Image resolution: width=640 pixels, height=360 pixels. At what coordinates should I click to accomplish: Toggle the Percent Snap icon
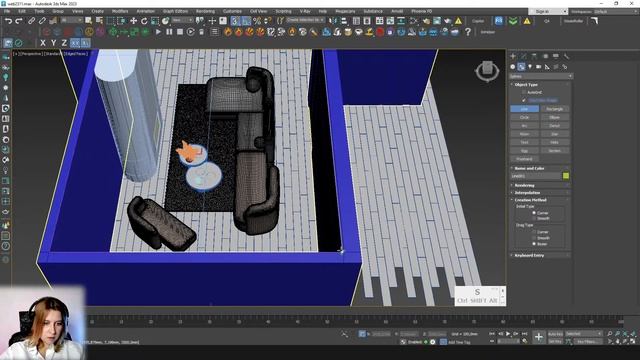tap(257, 21)
